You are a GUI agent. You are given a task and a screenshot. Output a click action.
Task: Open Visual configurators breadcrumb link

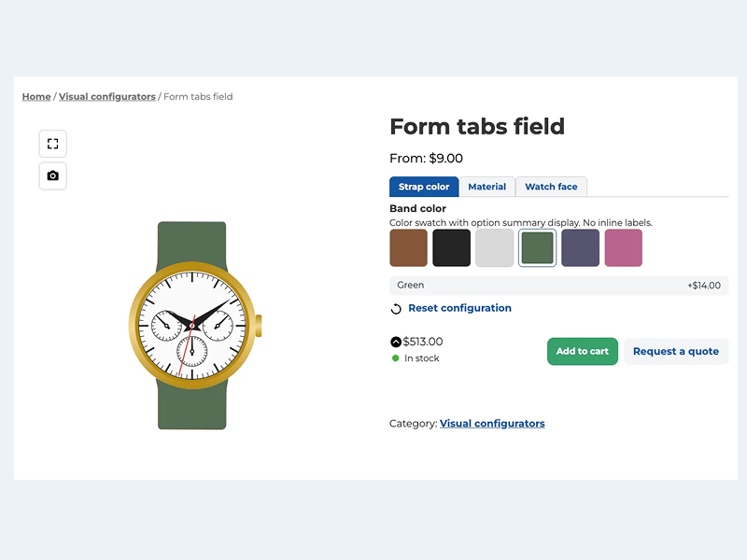click(x=107, y=97)
